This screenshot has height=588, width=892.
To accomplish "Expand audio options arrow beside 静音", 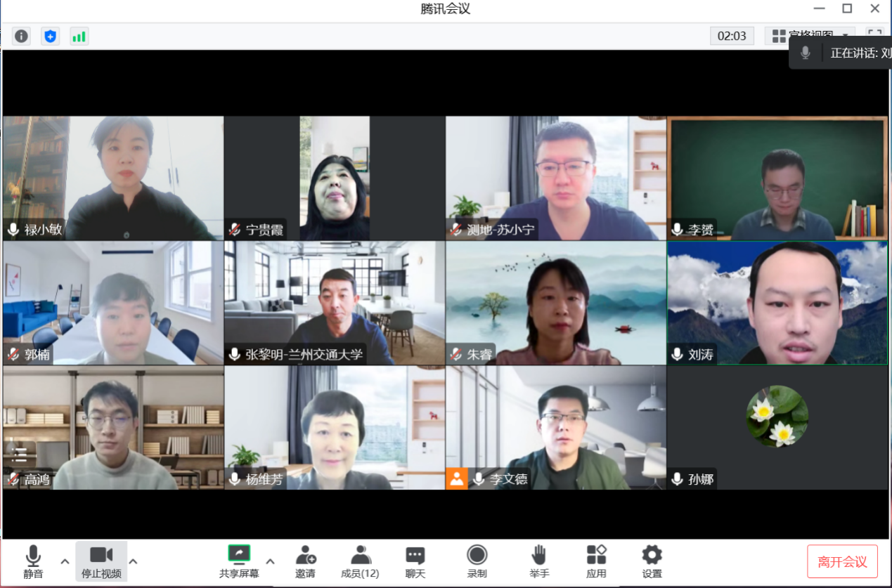I will 65,561.
